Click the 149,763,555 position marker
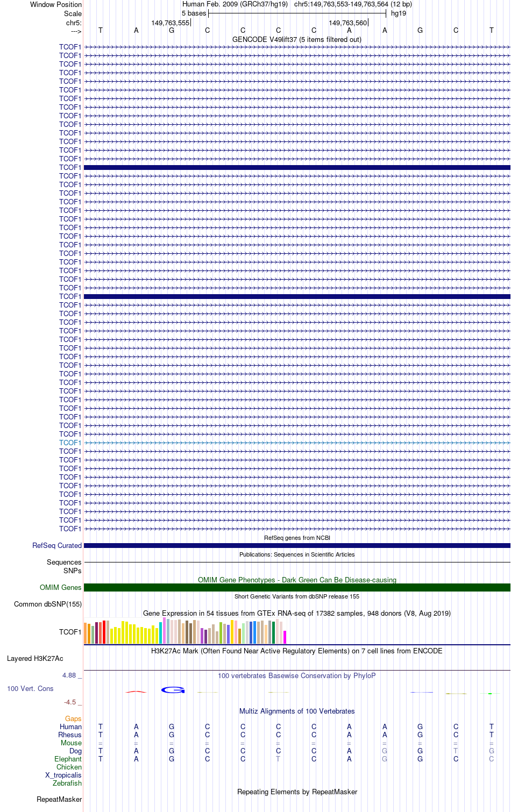The height and width of the screenshot is (812, 511). tap(171, 23)
